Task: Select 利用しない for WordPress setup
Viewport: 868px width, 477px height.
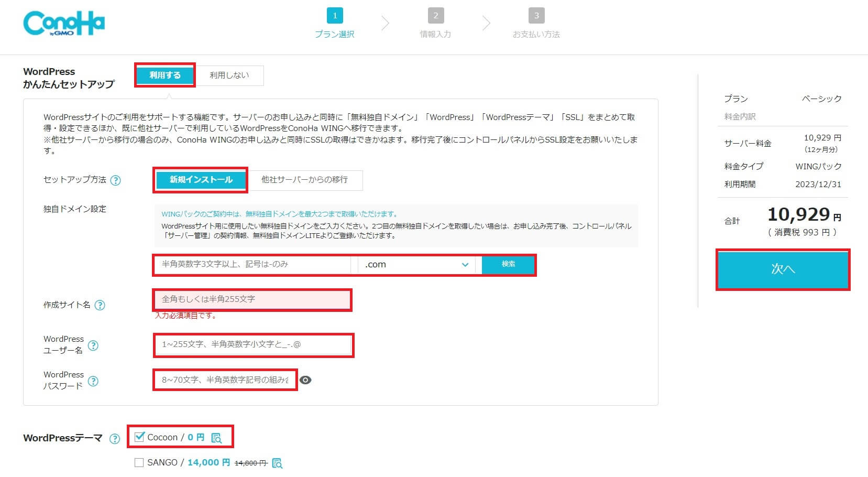Action: (x=229, y=75)
